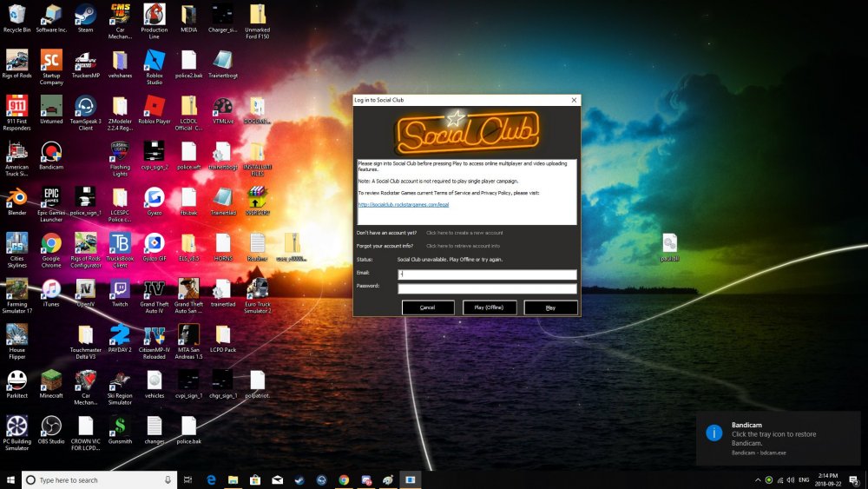Open the socialclub.rockstargames.com/legal link
868x489 pixels.
pyautogui.click(x=403, y=204)
